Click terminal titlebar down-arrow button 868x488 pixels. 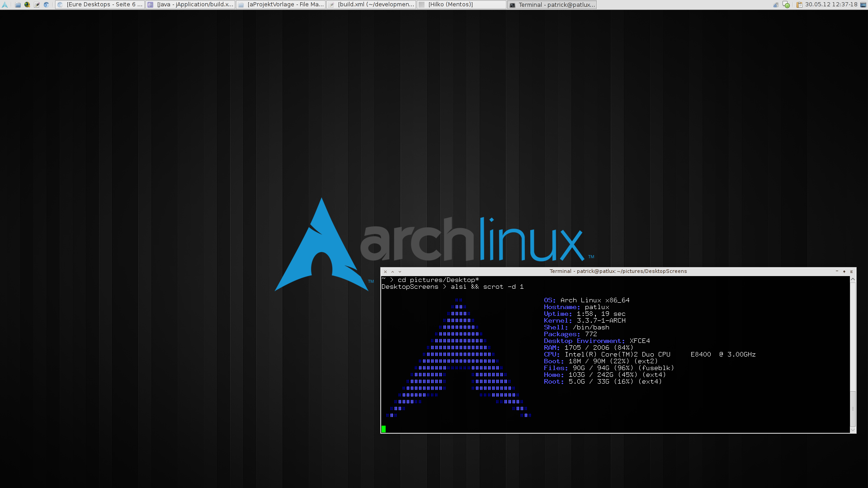point(400,272)
